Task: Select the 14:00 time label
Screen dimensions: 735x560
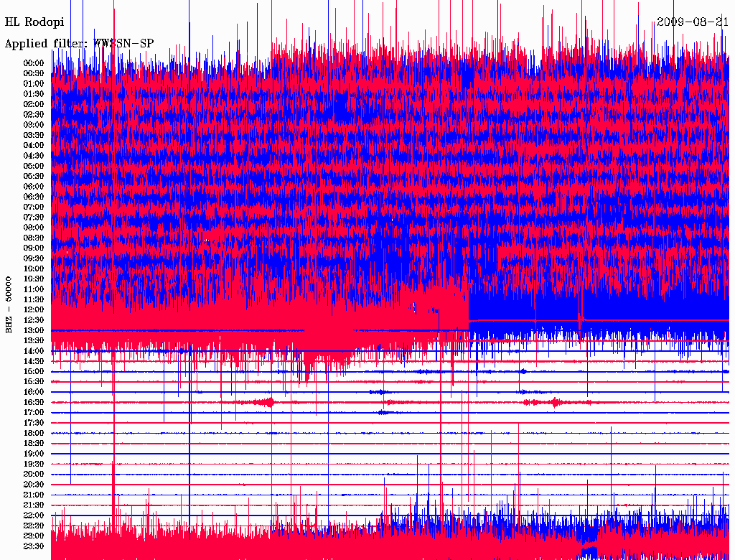Action: pos(34,350)
